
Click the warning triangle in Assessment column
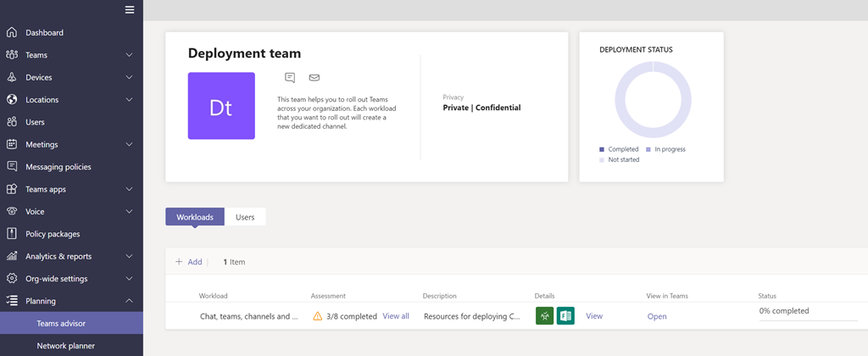(318, 316)
